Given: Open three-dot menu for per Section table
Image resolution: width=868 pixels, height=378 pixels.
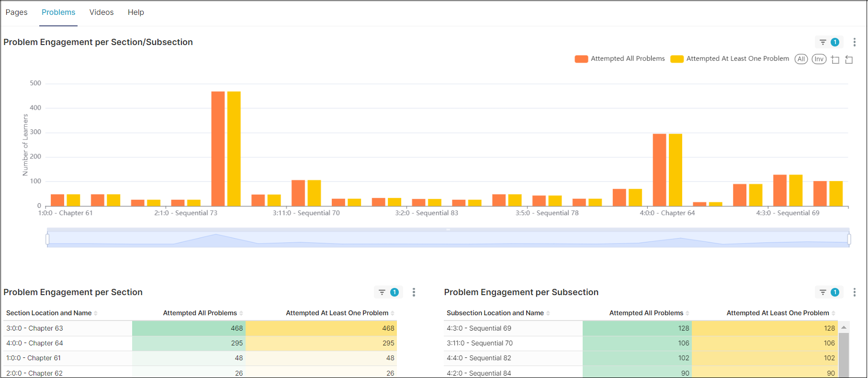Looking at the screenshot, I should [x=414, y=292].
